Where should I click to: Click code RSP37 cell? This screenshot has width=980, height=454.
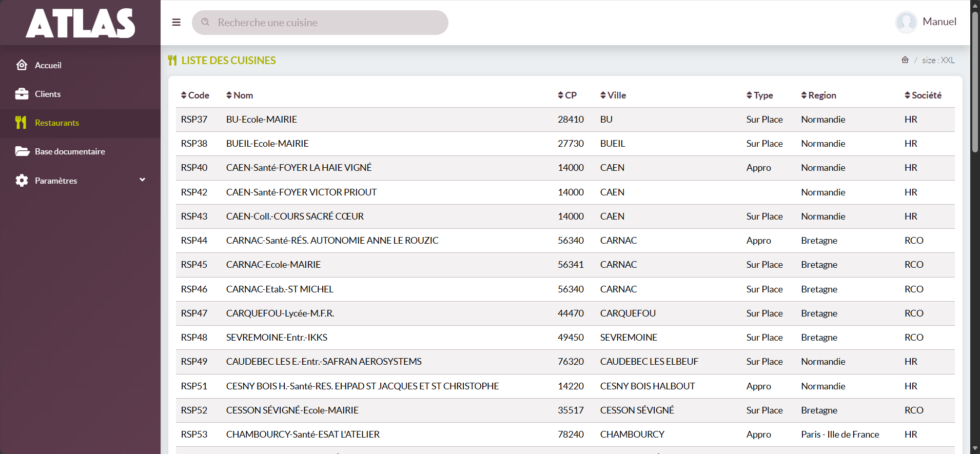(x=194, y=120)
